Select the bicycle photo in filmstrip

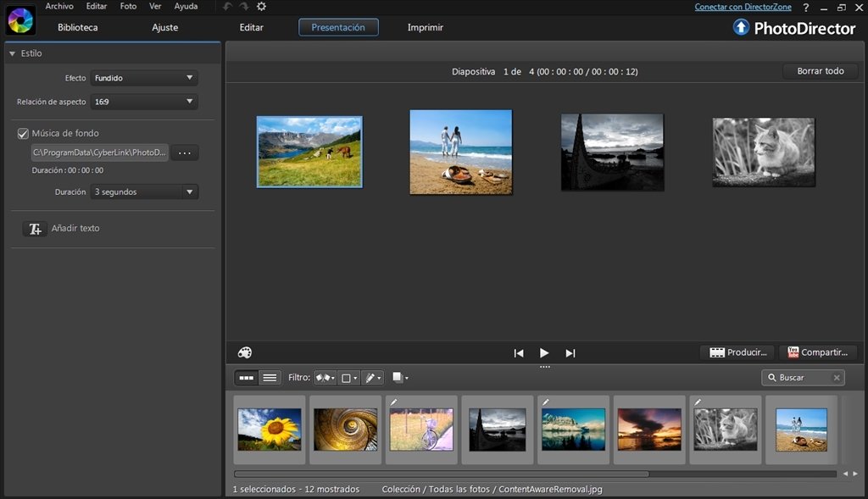tap(421, 430)
